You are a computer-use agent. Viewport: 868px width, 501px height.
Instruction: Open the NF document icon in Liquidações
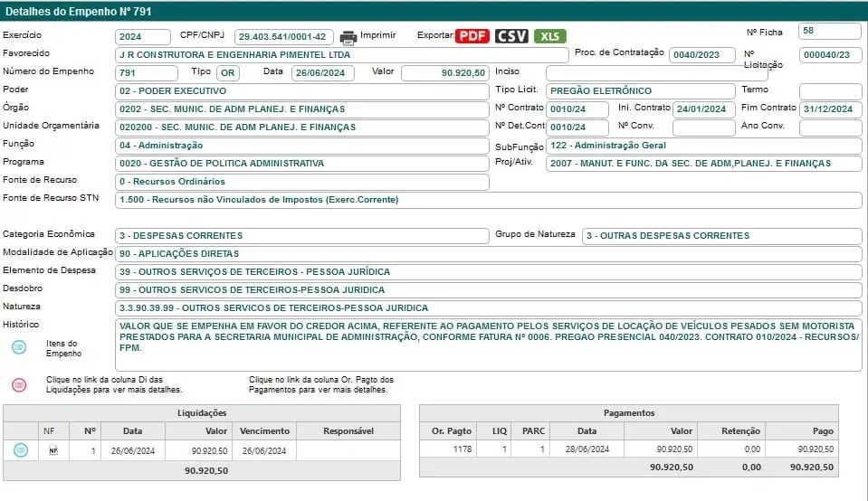(x=53, y=450)
